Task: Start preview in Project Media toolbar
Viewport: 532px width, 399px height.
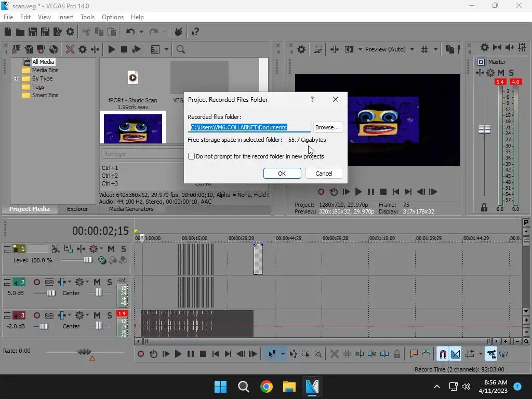Action: point(111,49)
